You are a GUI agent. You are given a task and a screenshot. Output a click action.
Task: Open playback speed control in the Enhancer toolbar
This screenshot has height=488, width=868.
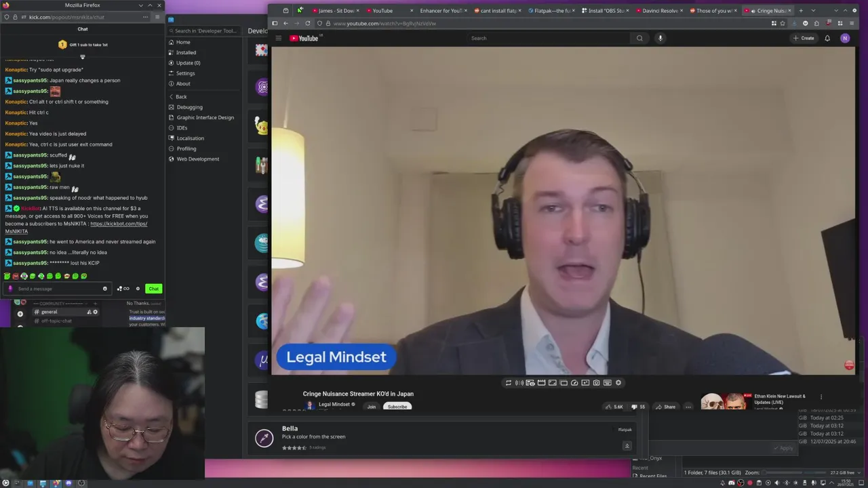[574, 383]
